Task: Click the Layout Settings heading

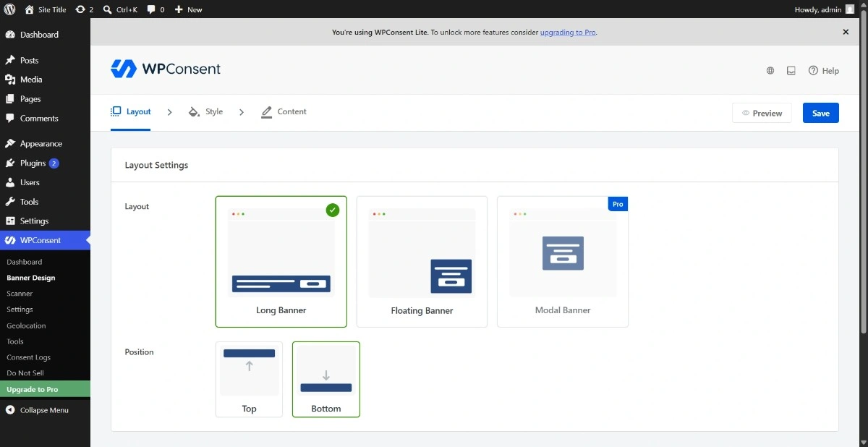Action: [x=156, y=165]
